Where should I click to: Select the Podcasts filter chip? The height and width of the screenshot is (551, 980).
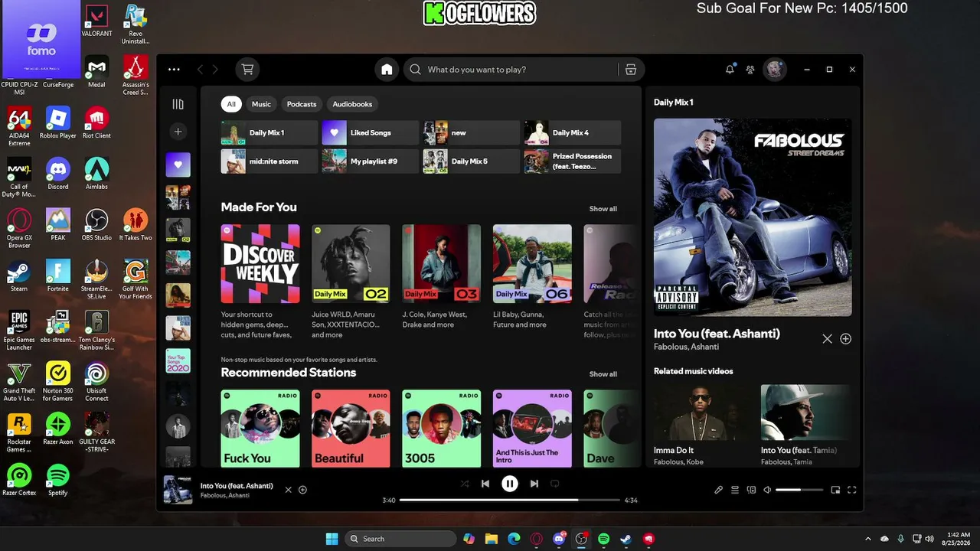pos(302,104)
